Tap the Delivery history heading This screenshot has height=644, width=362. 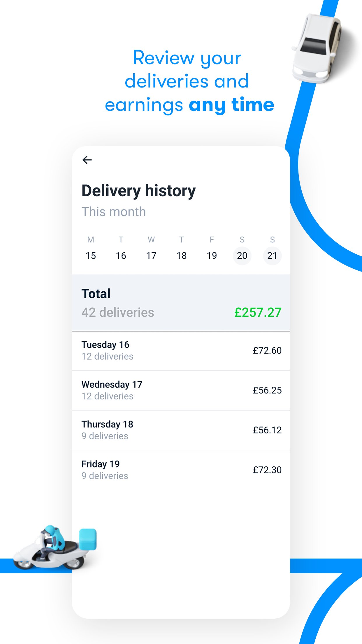138,191
